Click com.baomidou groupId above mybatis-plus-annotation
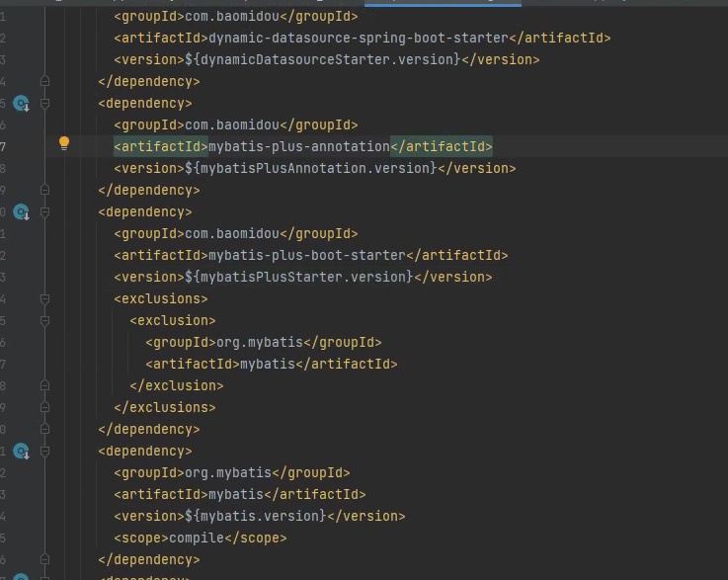Viewport: 728px width, 580px height. 232,124
